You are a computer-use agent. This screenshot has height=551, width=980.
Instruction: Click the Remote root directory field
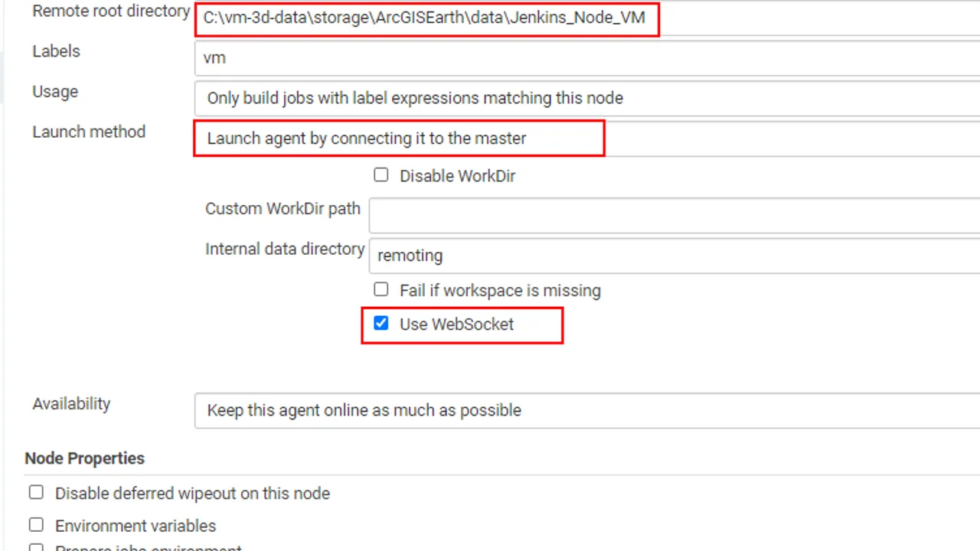point(587,18)
